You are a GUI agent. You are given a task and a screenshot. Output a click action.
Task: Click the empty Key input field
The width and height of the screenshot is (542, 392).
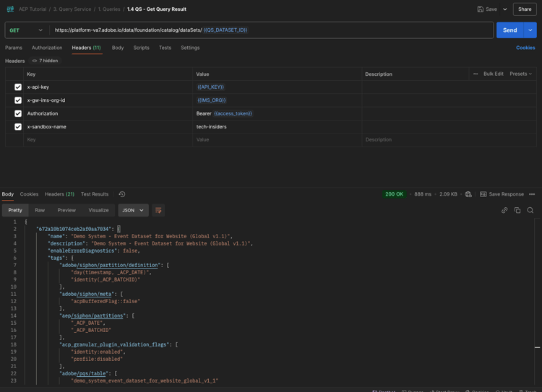pos(108,140)
